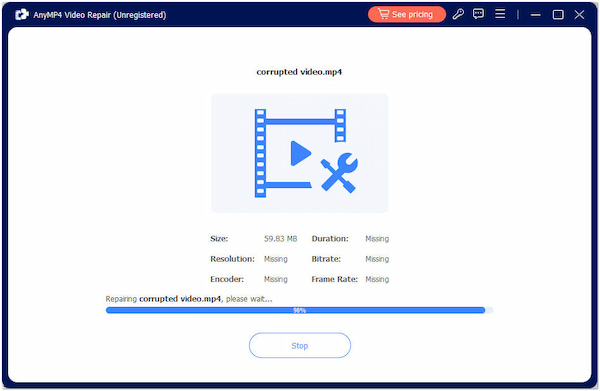Click the corrupted video.mp4 file name heading

[x=299, y=72]
